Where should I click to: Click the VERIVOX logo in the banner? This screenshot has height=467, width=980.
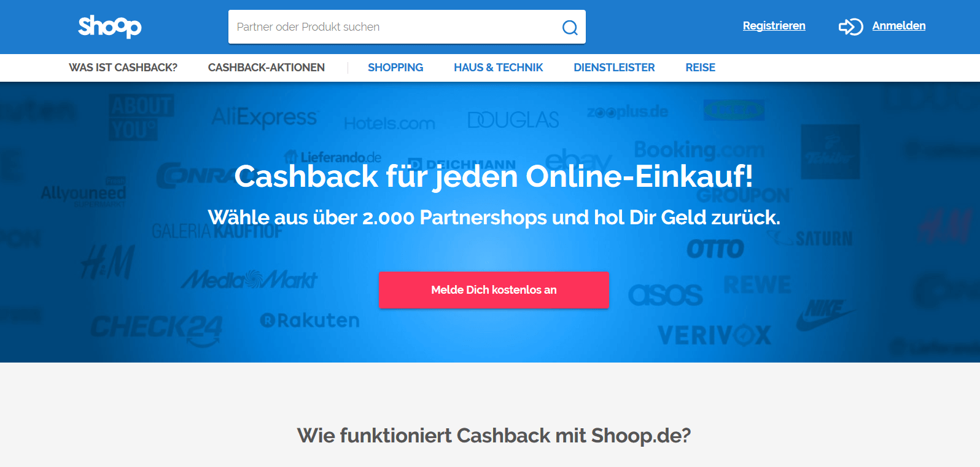pyautogui.click(x=714, y=336)
